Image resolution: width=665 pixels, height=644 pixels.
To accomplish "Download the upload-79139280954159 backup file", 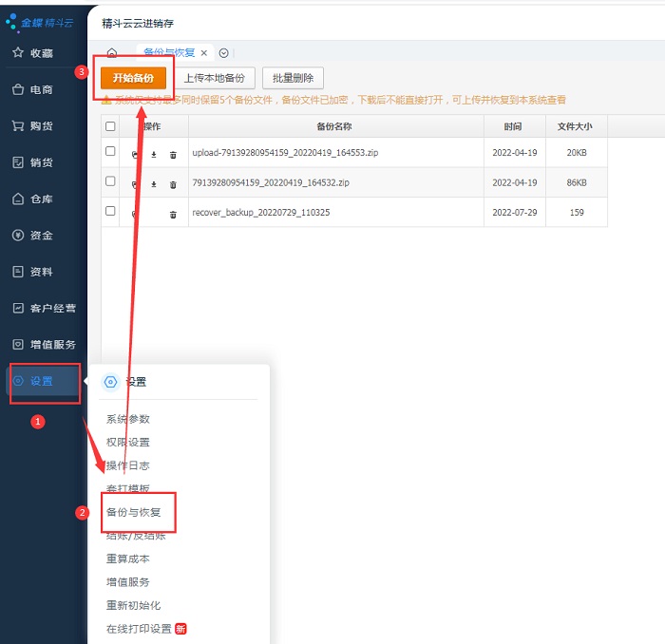I will coord(154,155).
